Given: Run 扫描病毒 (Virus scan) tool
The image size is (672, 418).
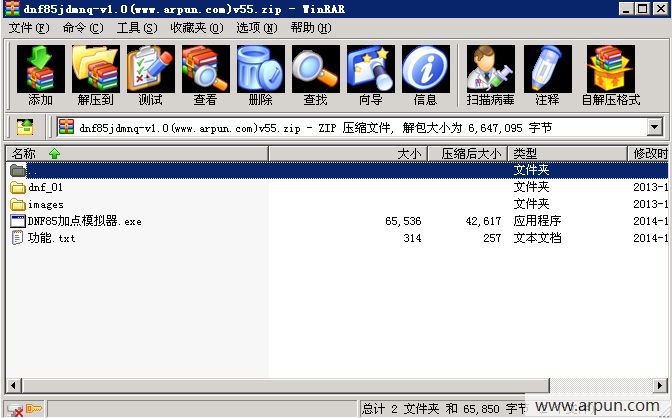Looking at the screenshot, I should point(490,69).
